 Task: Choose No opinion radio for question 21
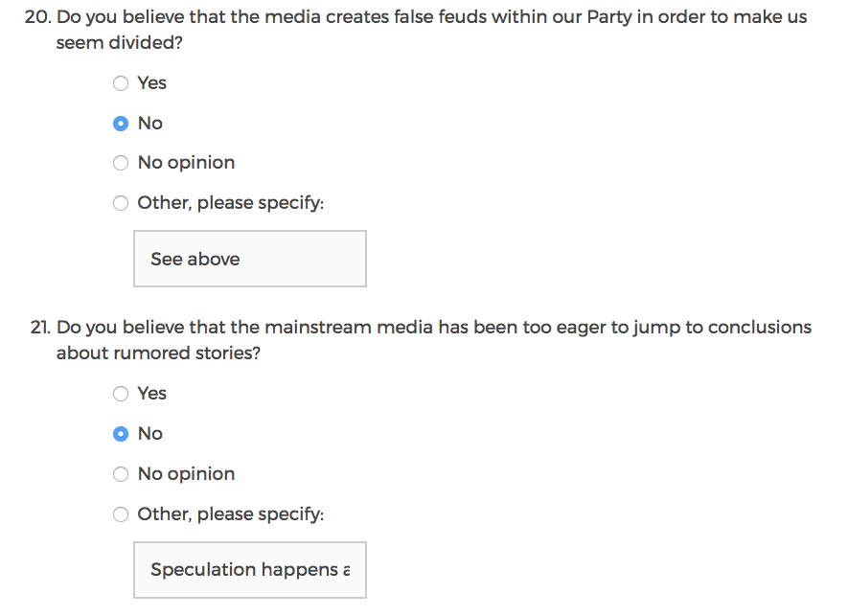(x=121, y=474)
